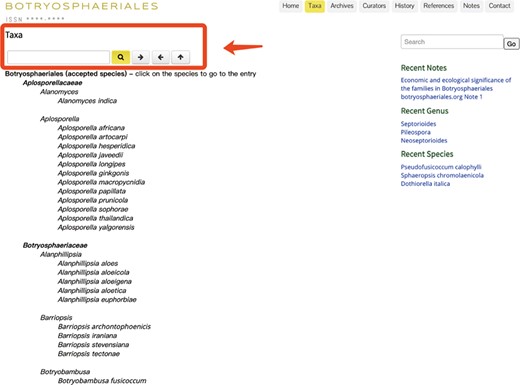The width and height of the screenshot is (520, 385).
Task: Click the Barriopsis genus heading
Action: point(56,318)
